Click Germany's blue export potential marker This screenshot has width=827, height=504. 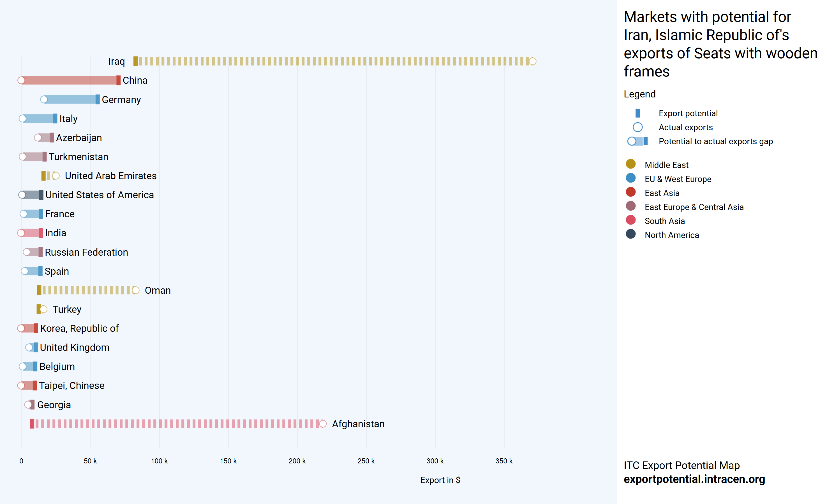(97, 100)
